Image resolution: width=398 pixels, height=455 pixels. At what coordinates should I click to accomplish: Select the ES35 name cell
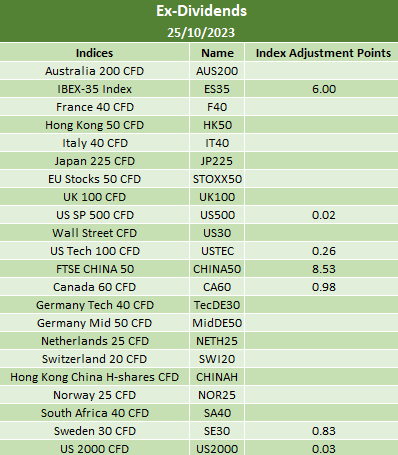(x=217, y=89)
